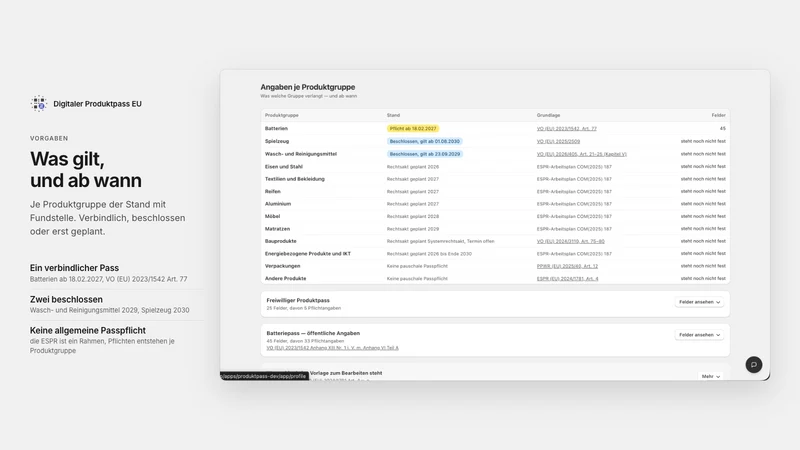
Task: Select the Verpackungen row name
Action: [x=282, y=266]
